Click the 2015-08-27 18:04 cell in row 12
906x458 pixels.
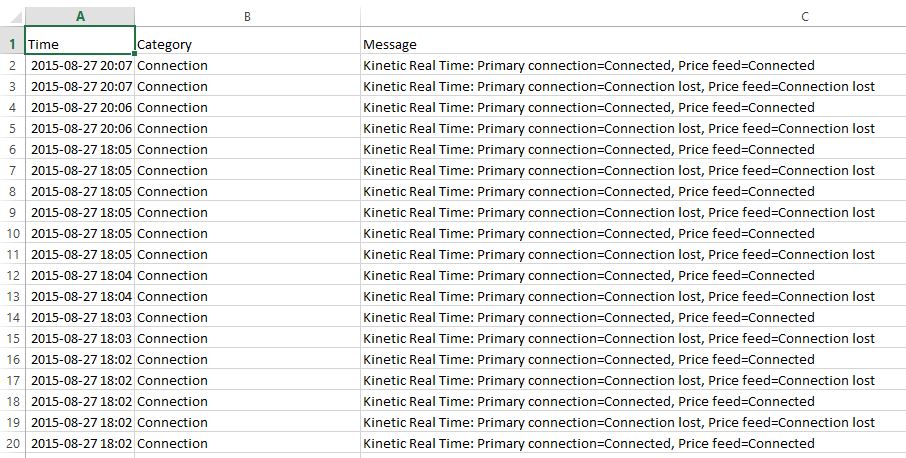coord(82,275)
